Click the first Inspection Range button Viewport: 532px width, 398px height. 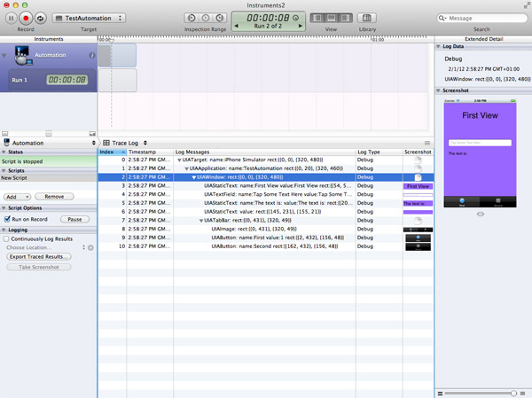(x=192, y=18)
